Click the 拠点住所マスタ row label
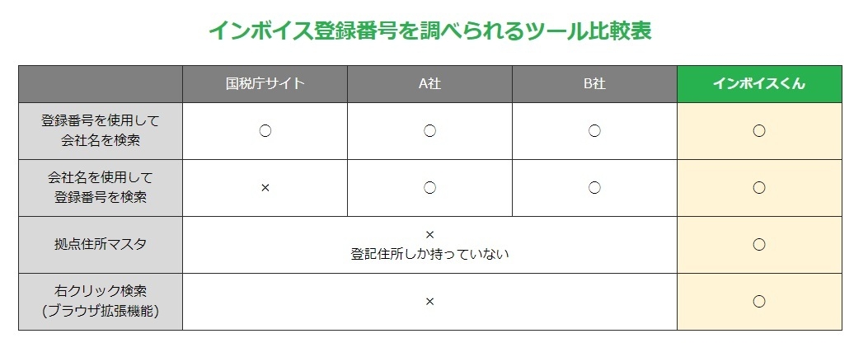 pos(101,245)
